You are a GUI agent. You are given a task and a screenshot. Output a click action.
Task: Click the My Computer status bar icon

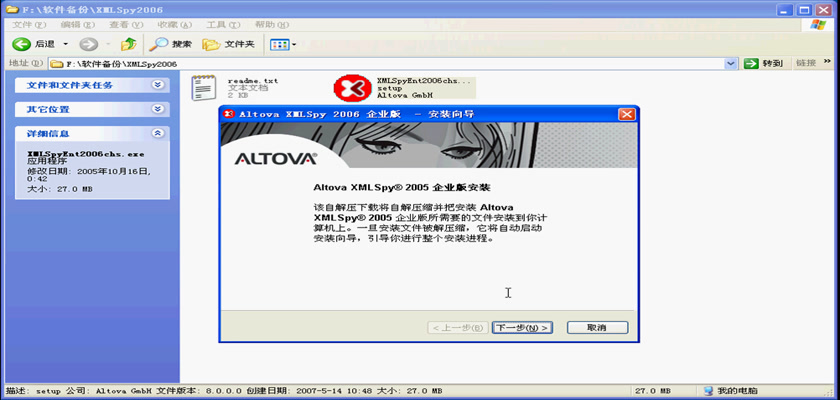coord(708,391)
